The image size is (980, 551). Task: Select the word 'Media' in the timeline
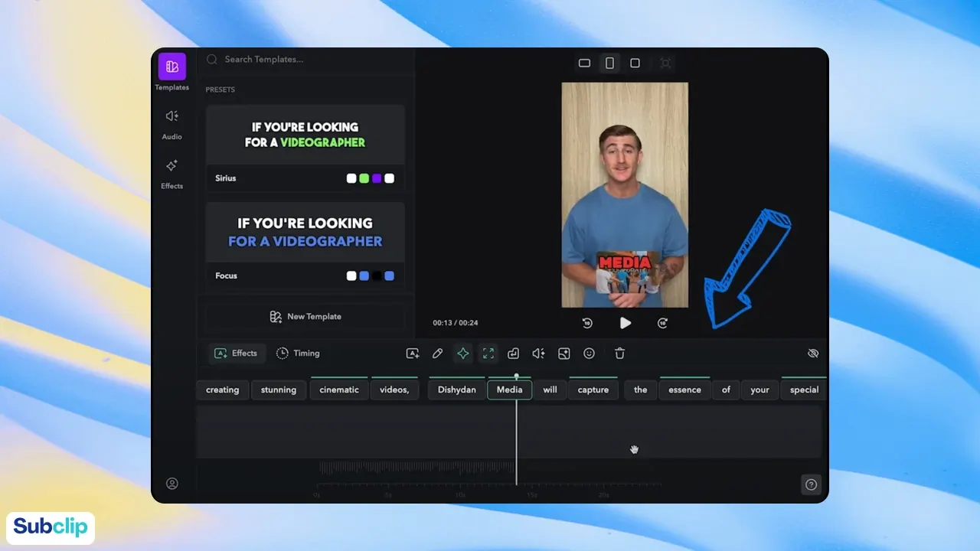(x=509, y=390)
